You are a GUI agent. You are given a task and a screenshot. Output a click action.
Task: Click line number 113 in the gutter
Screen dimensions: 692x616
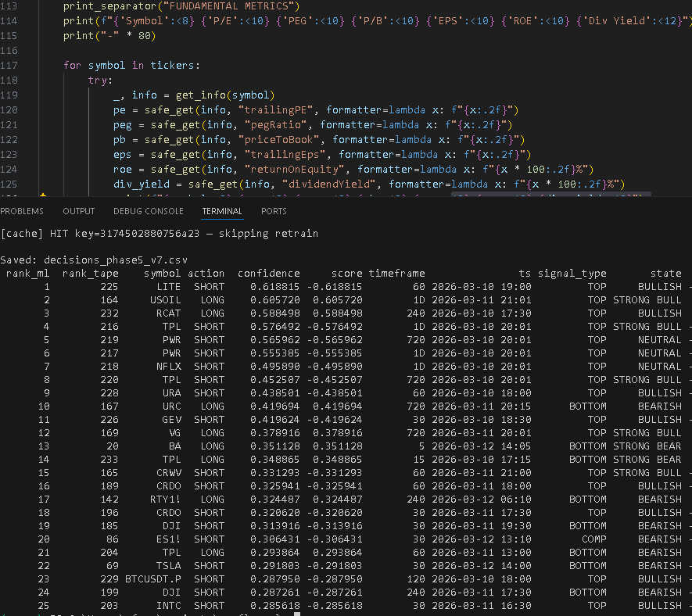9,6
